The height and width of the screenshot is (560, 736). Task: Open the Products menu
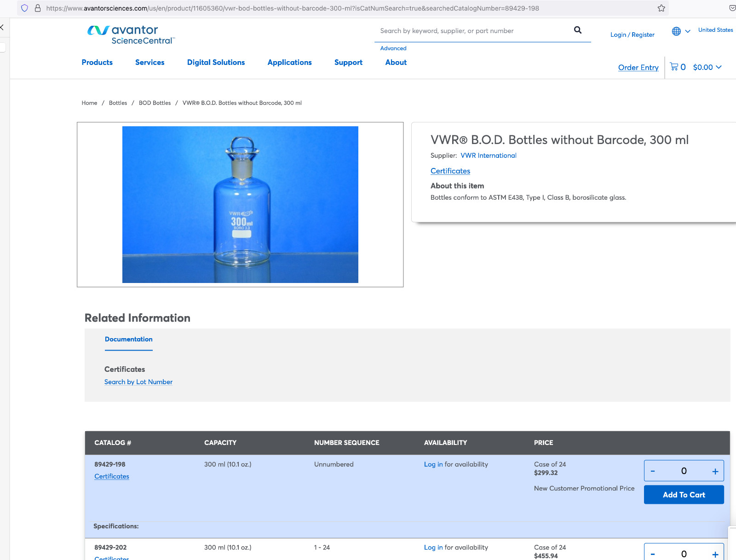coord(97,63)
